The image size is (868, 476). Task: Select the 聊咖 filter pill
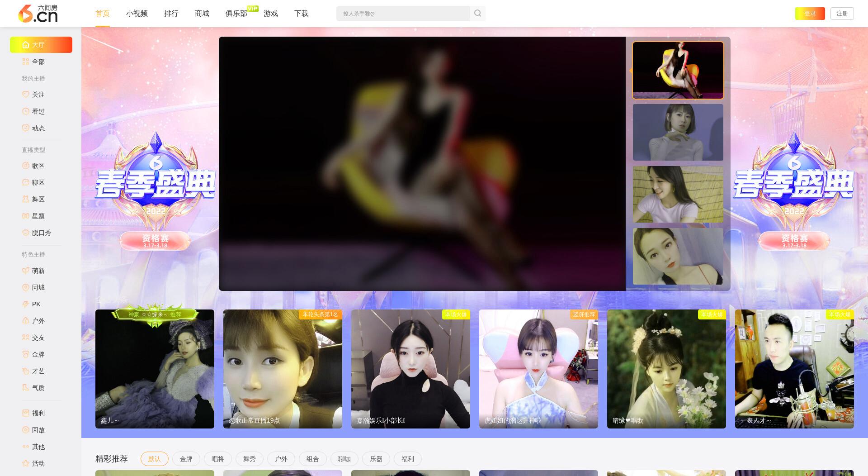tap(344, 459)
